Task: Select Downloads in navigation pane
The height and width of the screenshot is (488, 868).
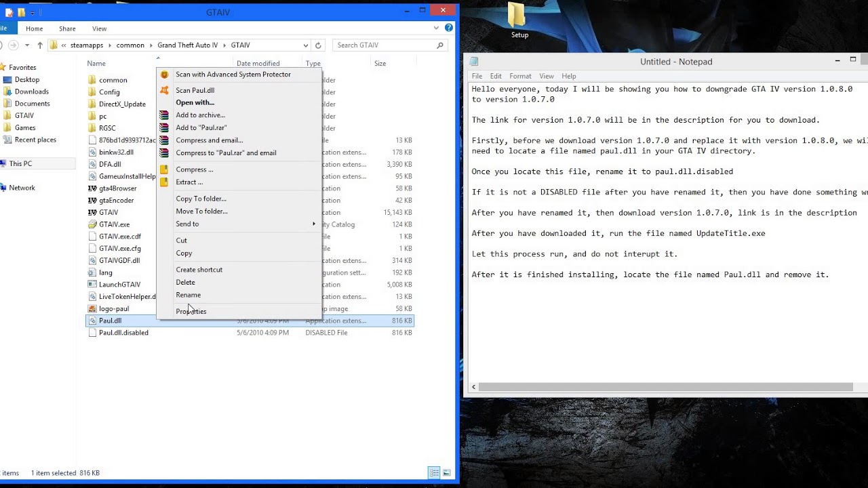Action: 32,91
